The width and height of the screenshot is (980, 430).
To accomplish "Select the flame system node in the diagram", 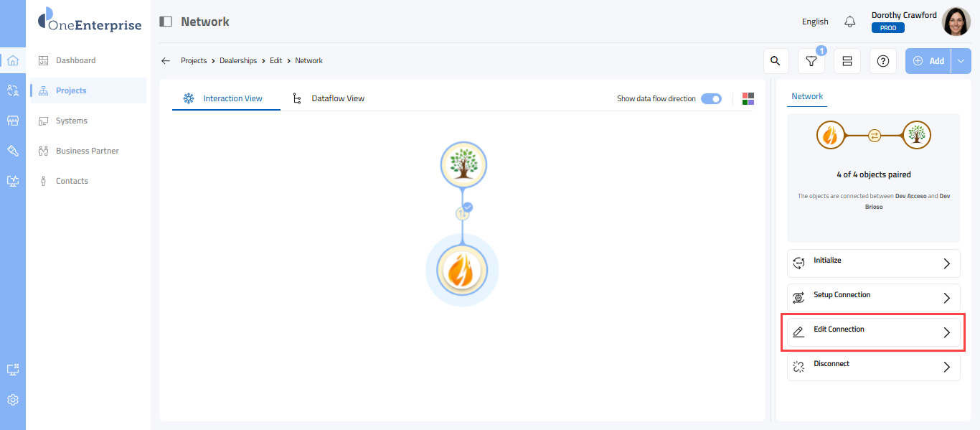I will click(x=462, y=271).
